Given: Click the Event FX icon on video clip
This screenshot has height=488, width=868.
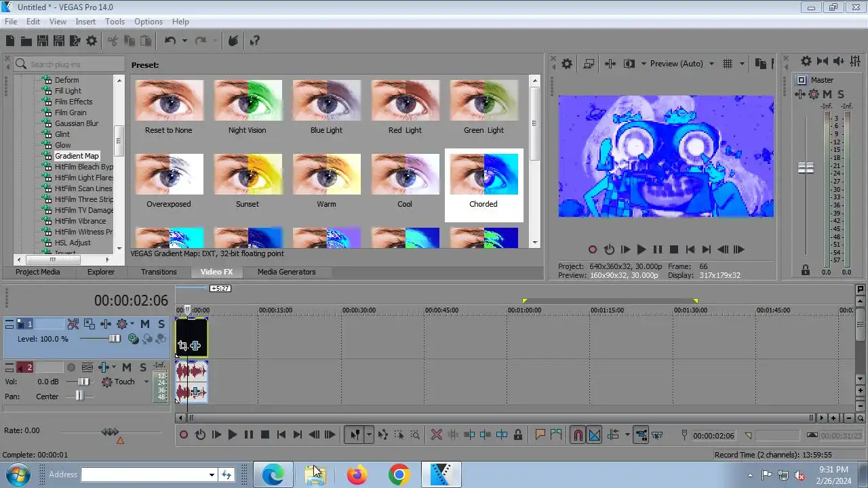Looking at the screenshot, I should (195, 346).
